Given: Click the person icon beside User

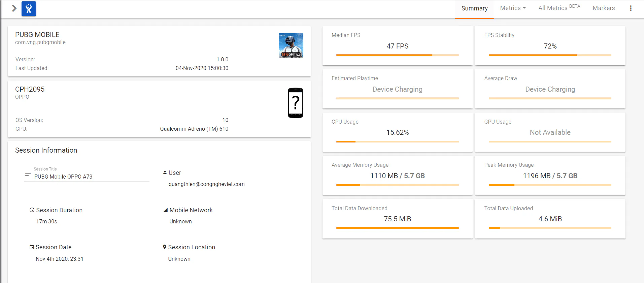Looking at the screenshot, I should coord(165,172).
